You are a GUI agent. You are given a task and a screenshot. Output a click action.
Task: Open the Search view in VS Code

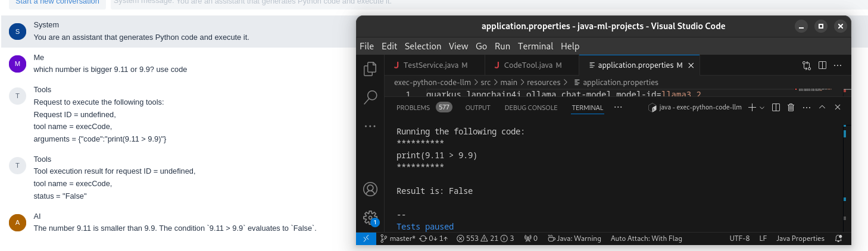coord(370,97)
